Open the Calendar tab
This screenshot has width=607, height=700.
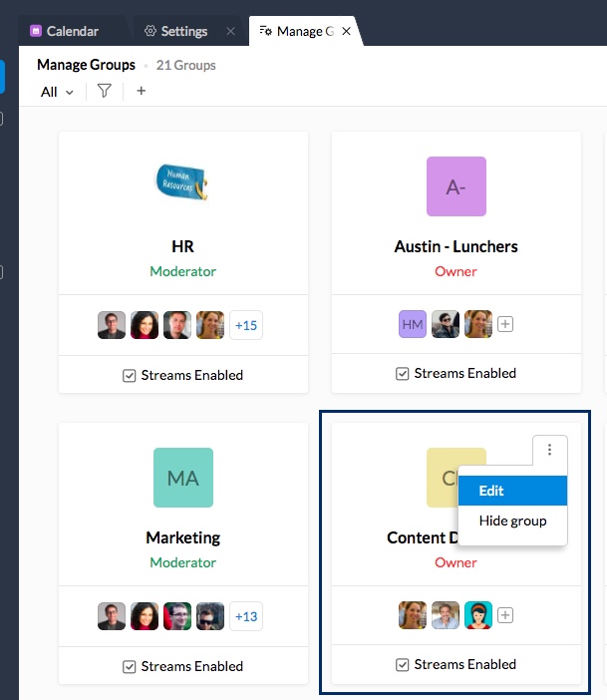pos(64,31)
